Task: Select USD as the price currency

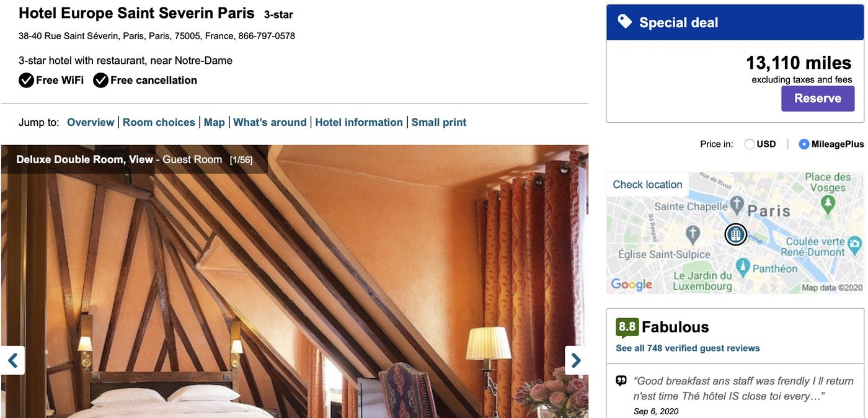Action: tap(750, 144)
